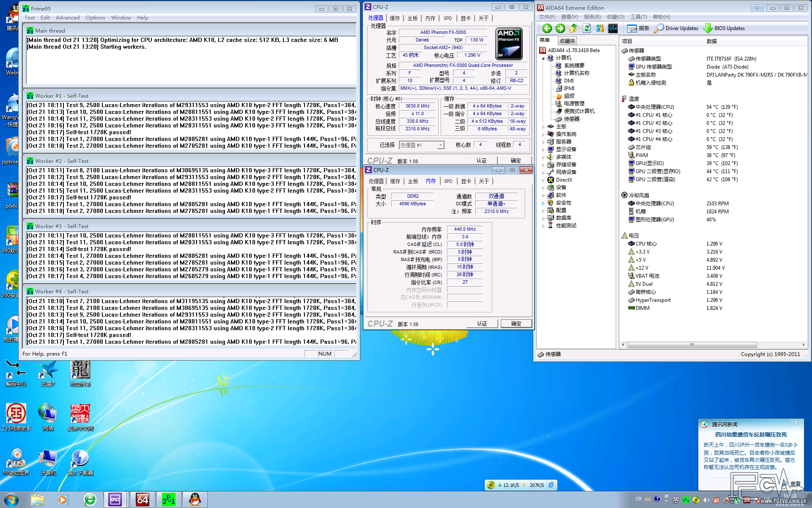
Task: Click Worker #3 Self-Test window title
Action: tap(62, 226)
